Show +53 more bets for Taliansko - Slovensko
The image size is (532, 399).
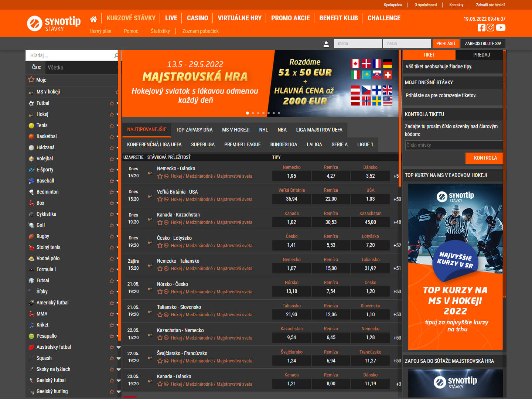pos(397,314)
